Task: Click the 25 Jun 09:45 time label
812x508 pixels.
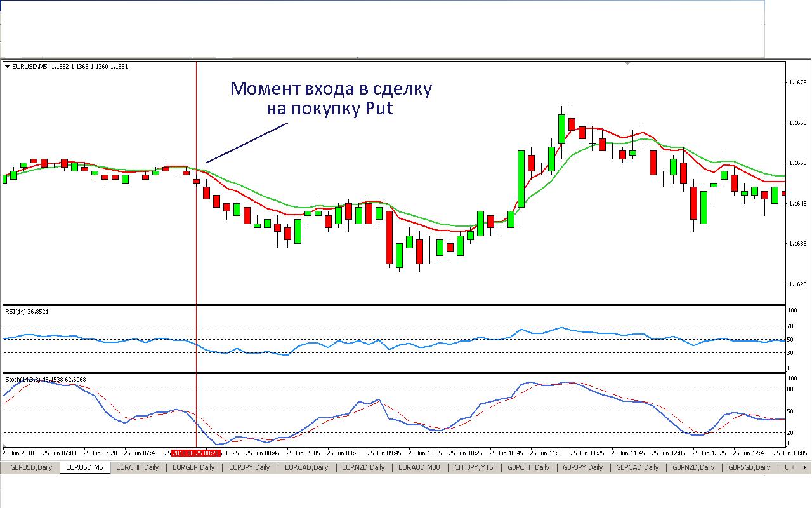Action: pyautogui.click(x=384, y=453)
